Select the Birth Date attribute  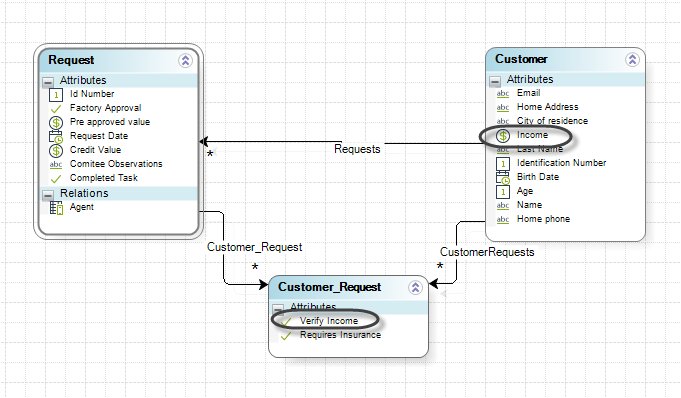(538, 177)
